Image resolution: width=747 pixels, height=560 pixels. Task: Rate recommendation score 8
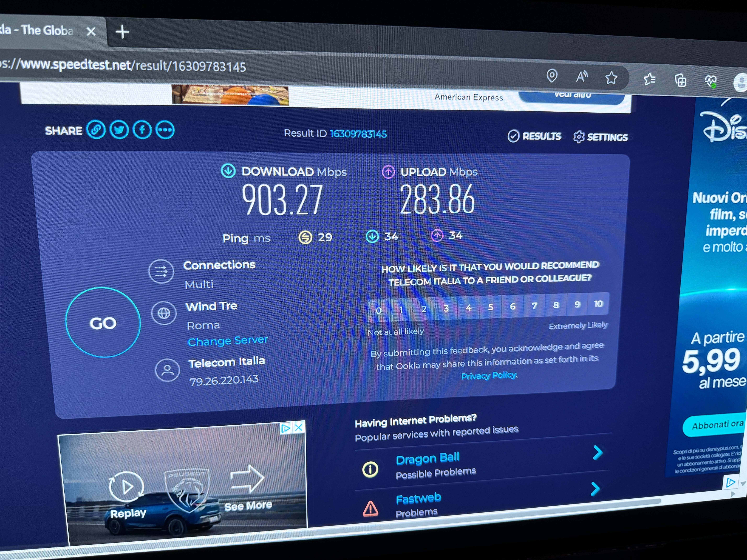556,305
